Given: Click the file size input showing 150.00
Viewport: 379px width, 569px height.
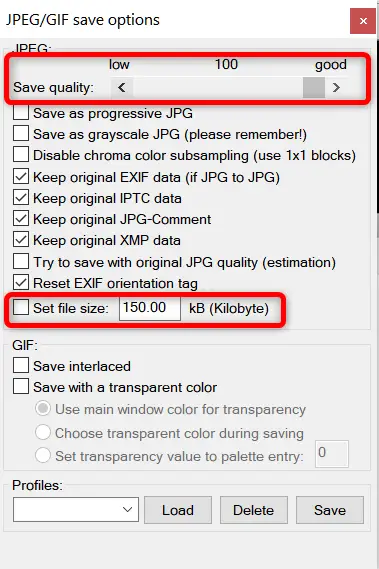Looking at the screenshot, I should (x=150, y=308).
